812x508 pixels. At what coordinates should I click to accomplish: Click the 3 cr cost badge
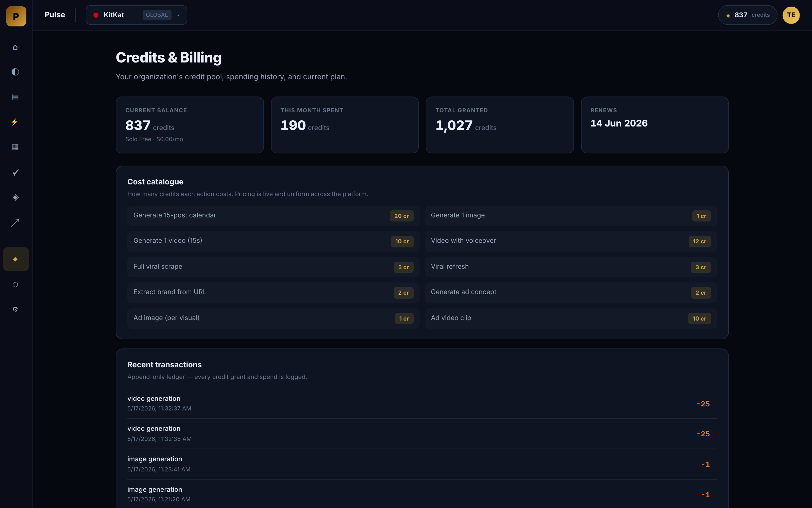click(701, 267)
